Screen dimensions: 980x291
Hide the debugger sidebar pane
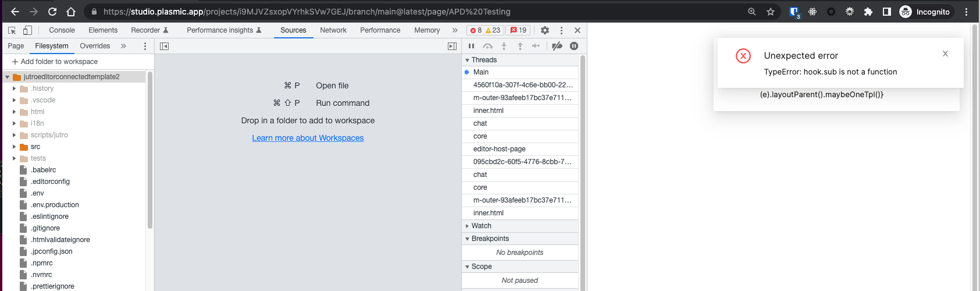coord(452,46)
